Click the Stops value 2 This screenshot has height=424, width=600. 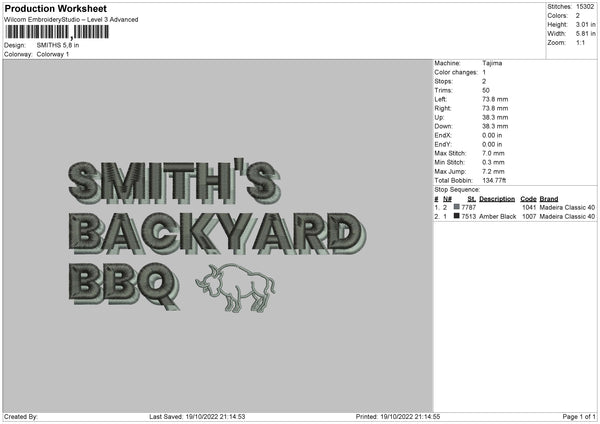click(484, 81)
